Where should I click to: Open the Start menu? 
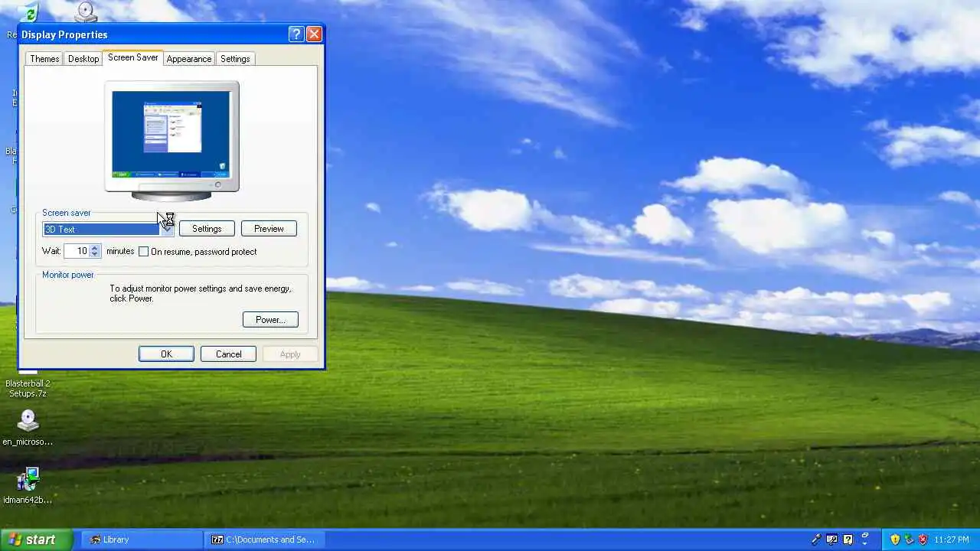click(x=36, y=540)
